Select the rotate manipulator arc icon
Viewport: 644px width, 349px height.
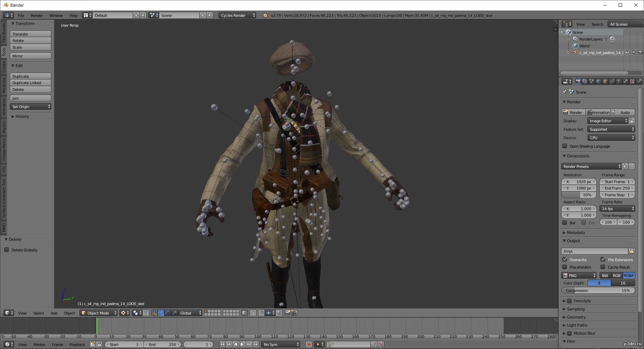pyautogui.click(x=168, y=313)
